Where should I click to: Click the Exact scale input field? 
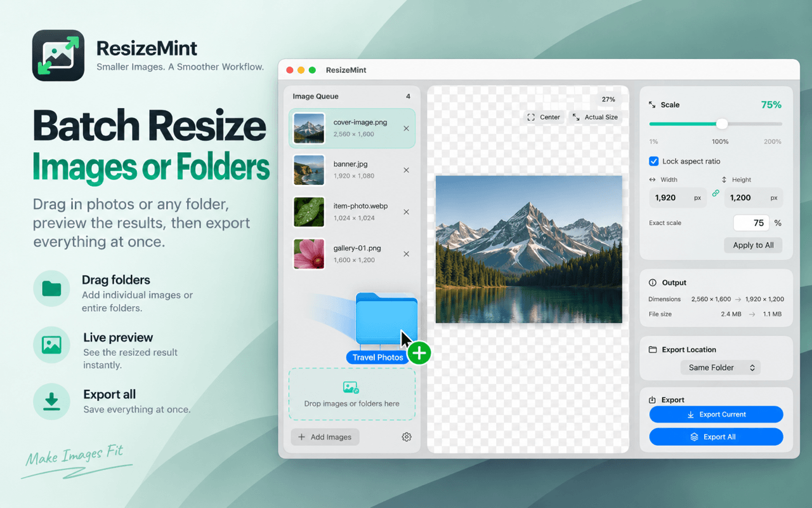tap(751, 223)
